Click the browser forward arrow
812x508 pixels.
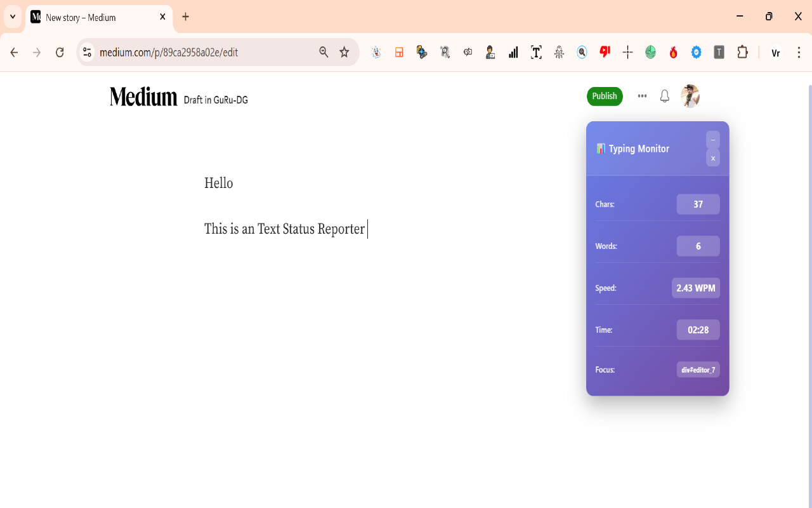pyautogui.click(x=37, y=53)
